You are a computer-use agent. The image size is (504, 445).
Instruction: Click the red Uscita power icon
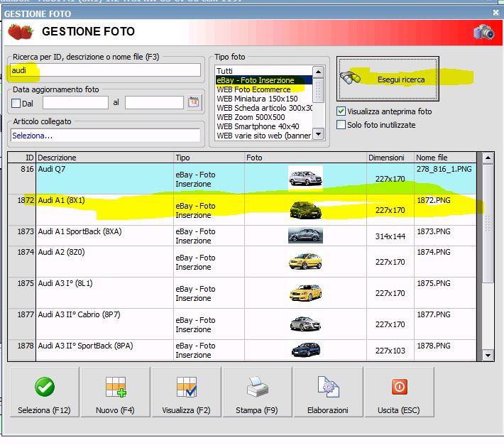(399, 387)
